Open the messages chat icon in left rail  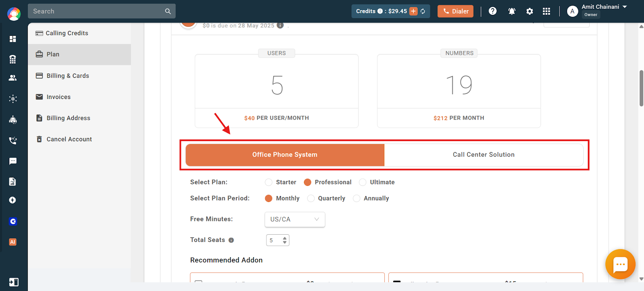click(x=13, y=161)
